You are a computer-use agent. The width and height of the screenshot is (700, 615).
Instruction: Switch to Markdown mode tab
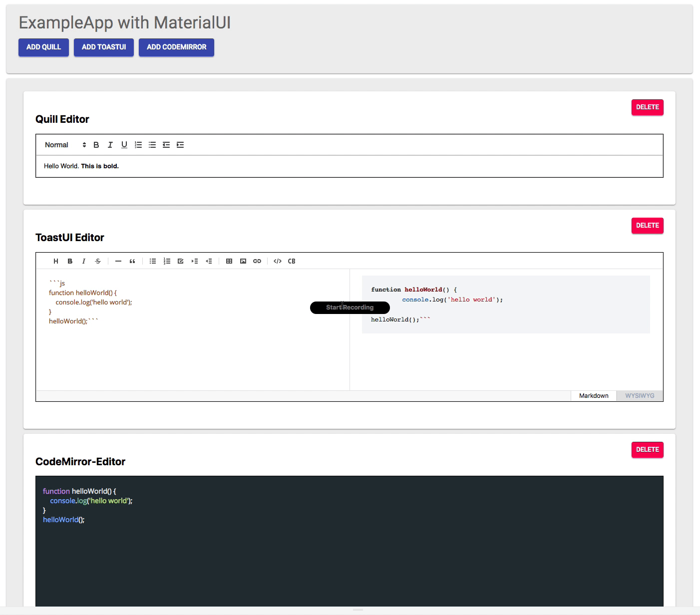[594, 396]
